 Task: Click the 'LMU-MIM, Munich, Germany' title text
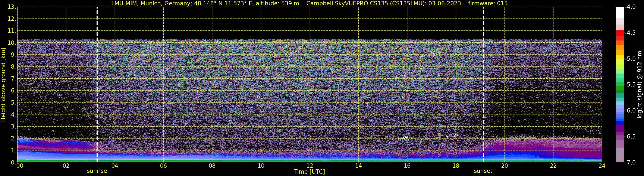point(151,3)
